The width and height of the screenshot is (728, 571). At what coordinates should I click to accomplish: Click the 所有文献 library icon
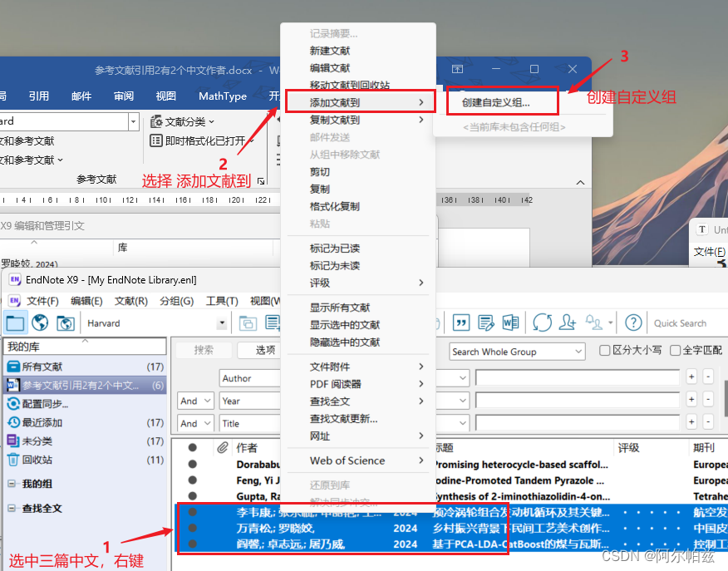(13, 367)
